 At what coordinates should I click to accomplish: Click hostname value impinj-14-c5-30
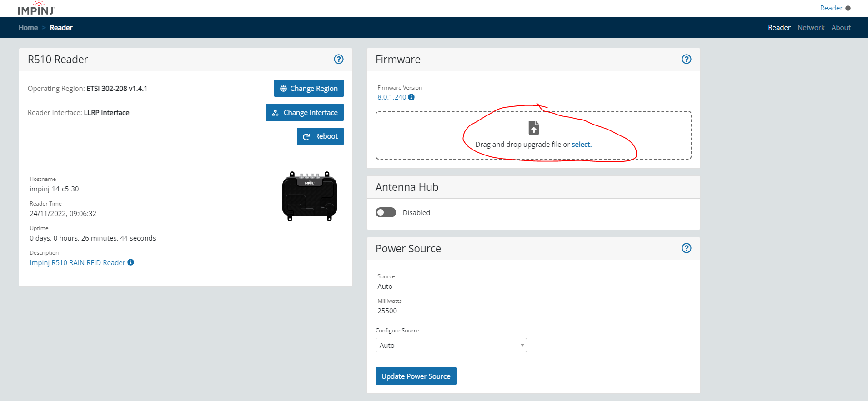click(x=54, y=189)
